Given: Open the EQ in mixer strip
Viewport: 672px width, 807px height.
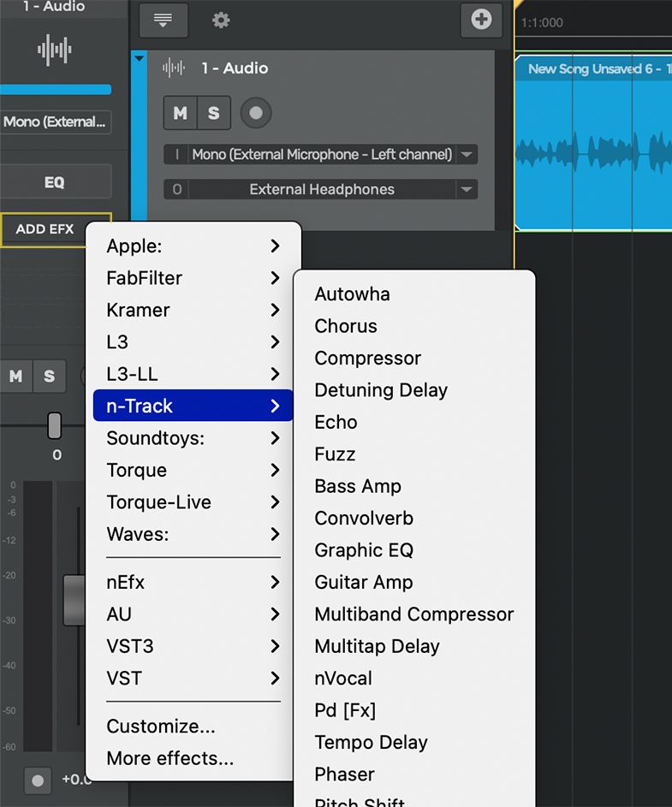Looking at the screenshot, I should coord(55,181).
